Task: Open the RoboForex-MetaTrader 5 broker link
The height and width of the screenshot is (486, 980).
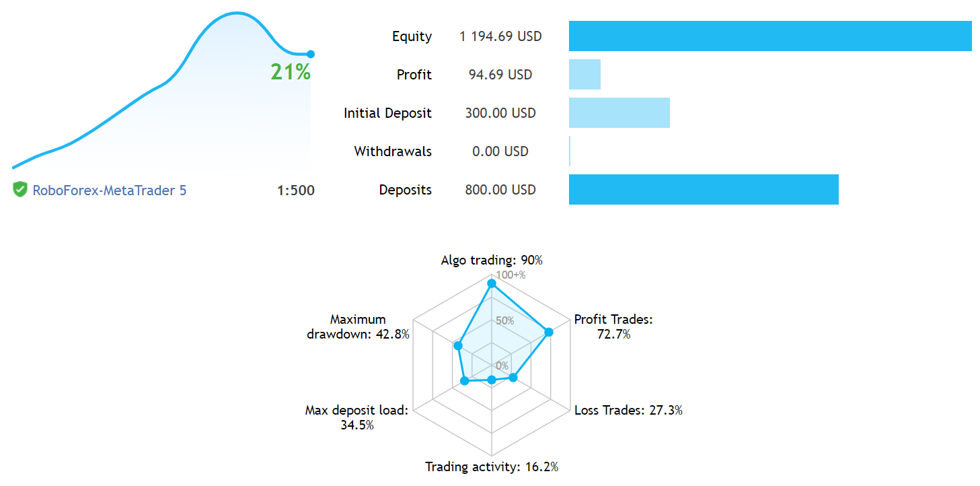Action: [110, 190]
